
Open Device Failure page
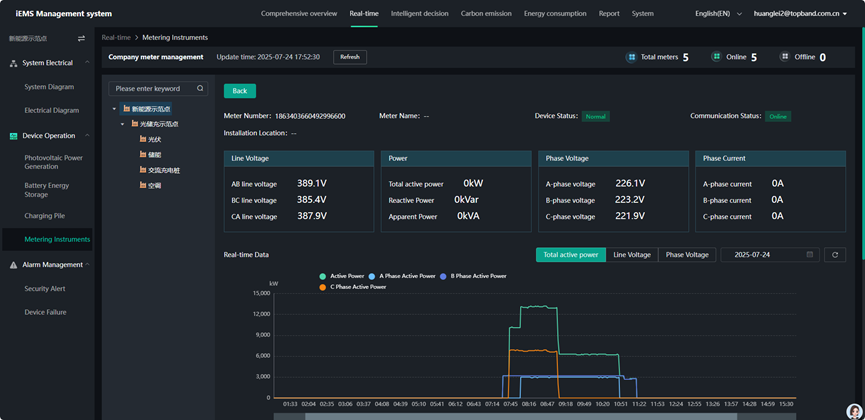(x=45, y=312)
